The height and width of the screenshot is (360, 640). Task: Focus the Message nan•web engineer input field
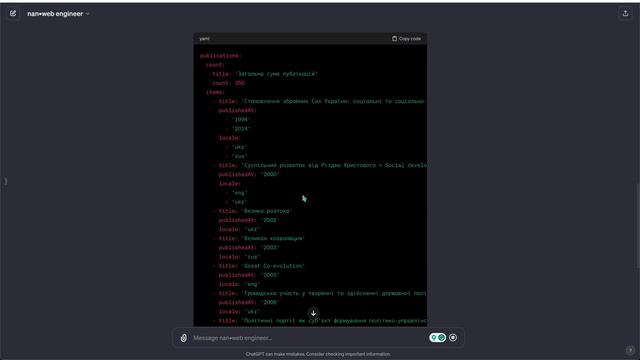pos(308,338)
